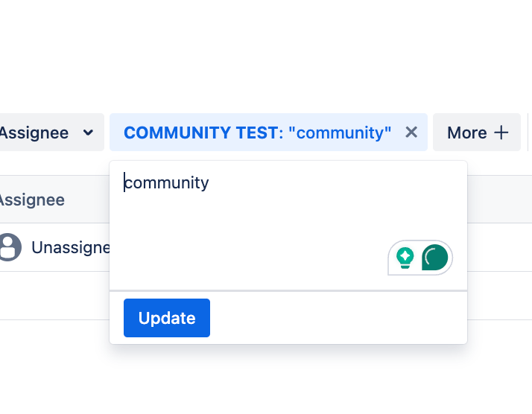Open the More filters button

(x=468, y=133)
